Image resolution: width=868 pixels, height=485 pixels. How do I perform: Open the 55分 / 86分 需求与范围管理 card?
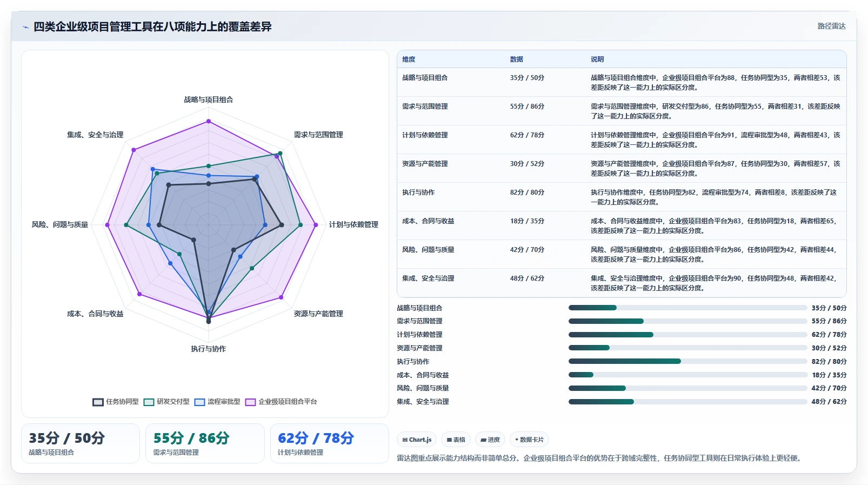click(205, 443)
